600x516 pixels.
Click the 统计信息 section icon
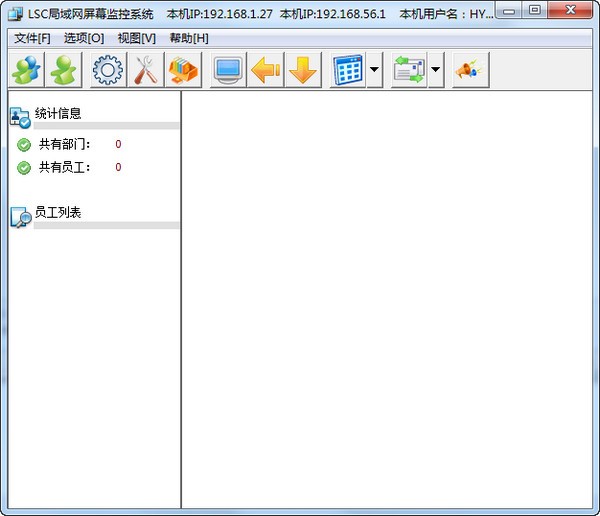click(x=20, y=118)
